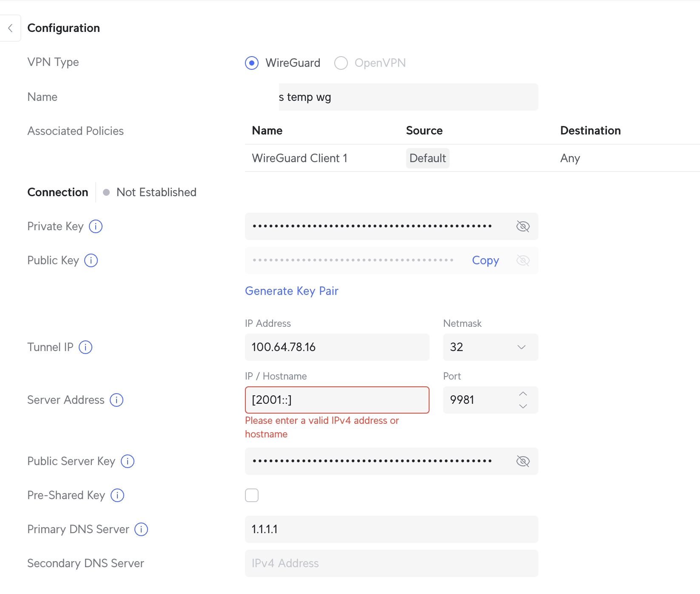Click the Secondary DNS Server field

pyautogui.click(x=392, y=563)
